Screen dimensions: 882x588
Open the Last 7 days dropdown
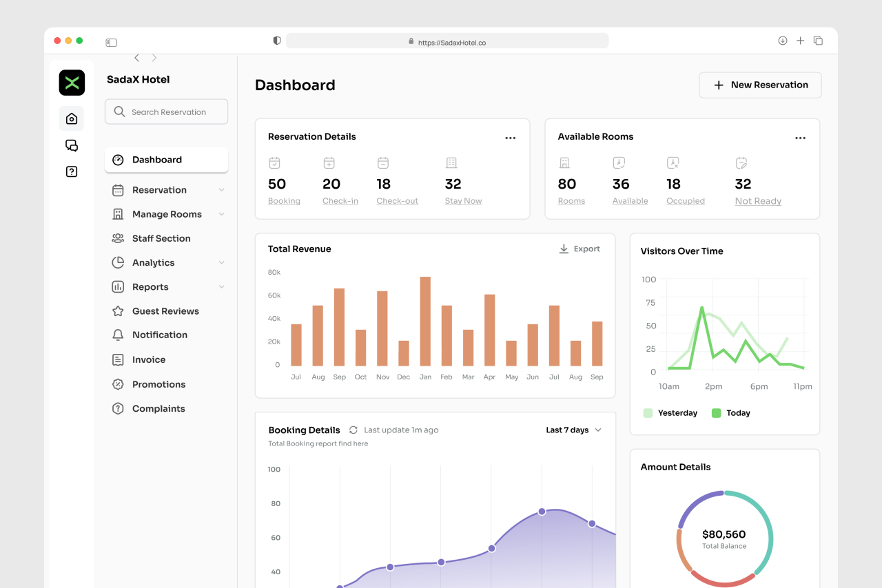573,430
